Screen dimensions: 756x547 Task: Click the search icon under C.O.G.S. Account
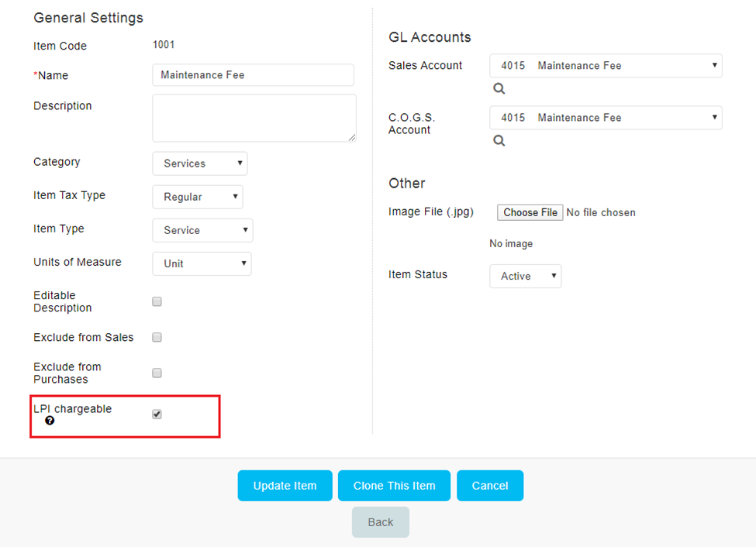(499, 141)
